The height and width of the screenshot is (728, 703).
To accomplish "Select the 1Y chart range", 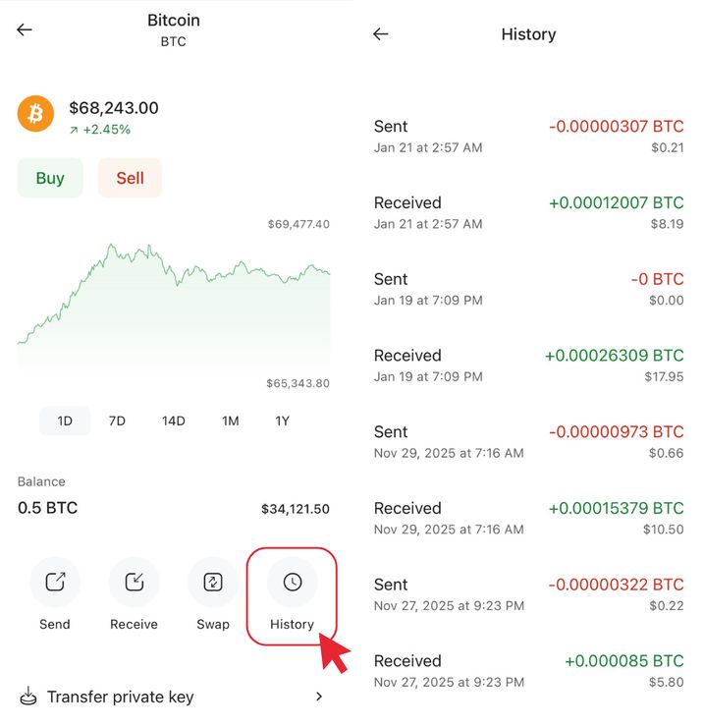I will pos(282,421).
